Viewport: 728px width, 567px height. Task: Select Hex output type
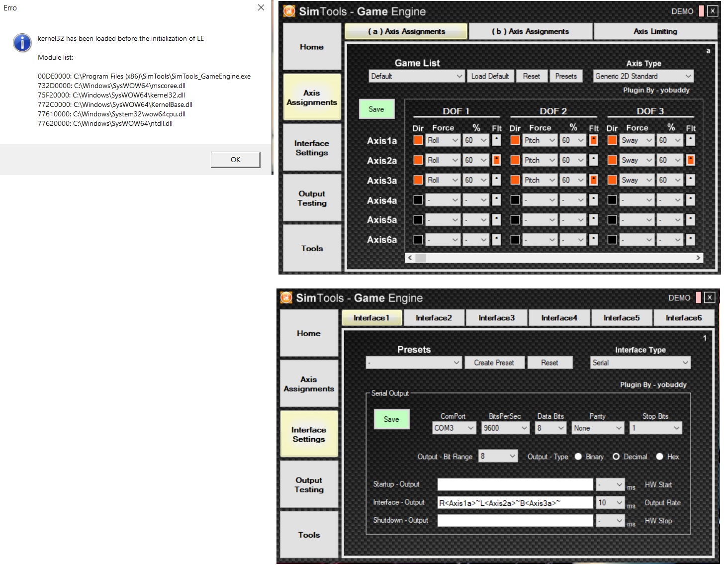click(659, 457)
